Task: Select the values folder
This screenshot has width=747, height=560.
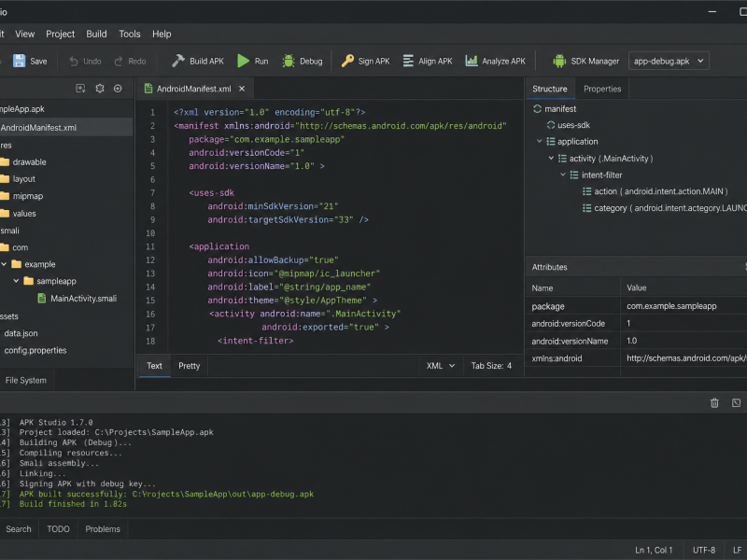Action: (x=24, y=214)
